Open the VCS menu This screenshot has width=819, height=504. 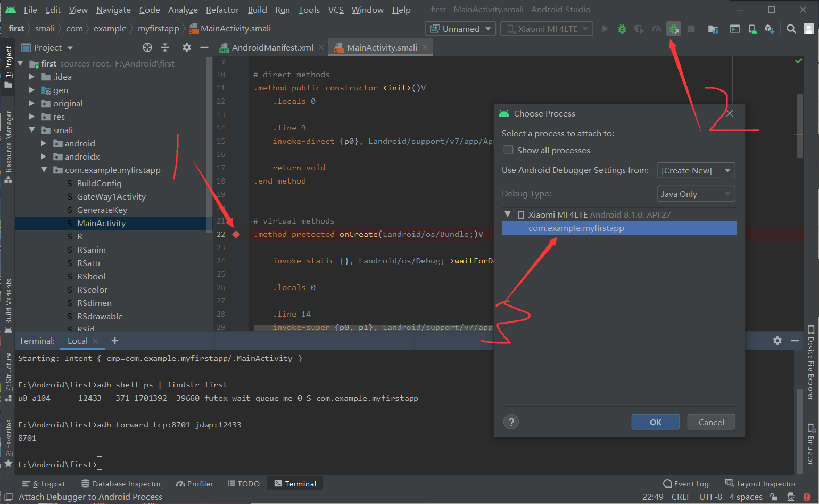pos(336,10)
